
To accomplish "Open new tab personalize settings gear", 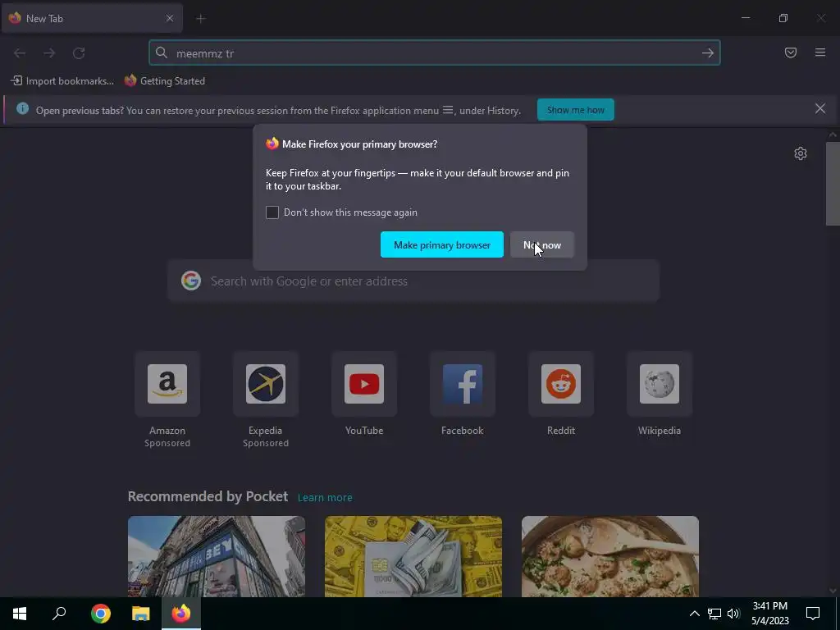I will [x=801, y=153].
